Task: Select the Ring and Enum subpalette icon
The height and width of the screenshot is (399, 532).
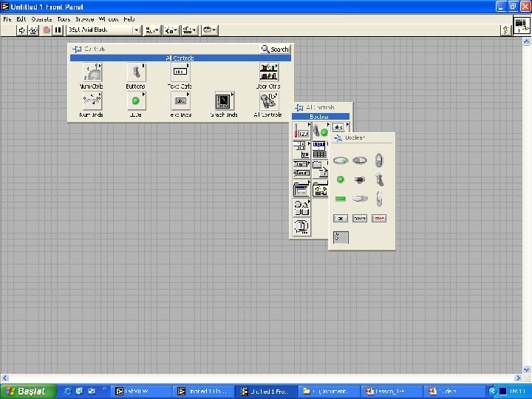Action: [x=301, y=168]
